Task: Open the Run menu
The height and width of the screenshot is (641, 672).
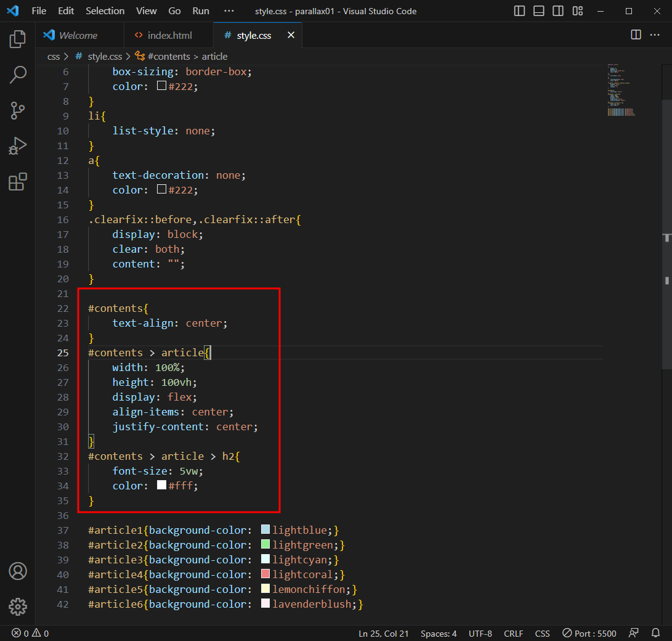Action: point(201,10)
